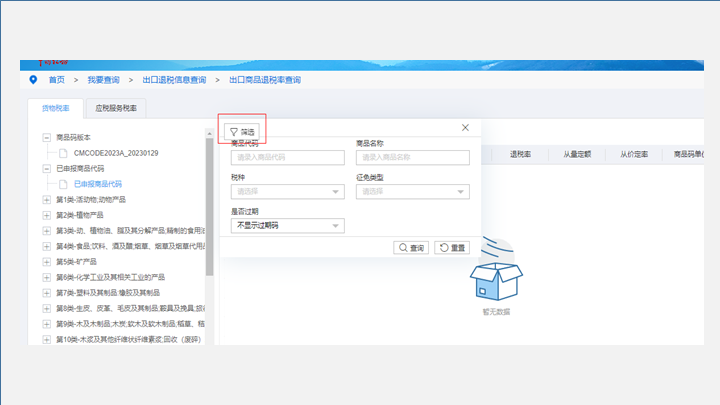Screen dimensions: 720x405
Task: Expand the 第4类-食品;饮料 node
Action: [x=46, y=247]
